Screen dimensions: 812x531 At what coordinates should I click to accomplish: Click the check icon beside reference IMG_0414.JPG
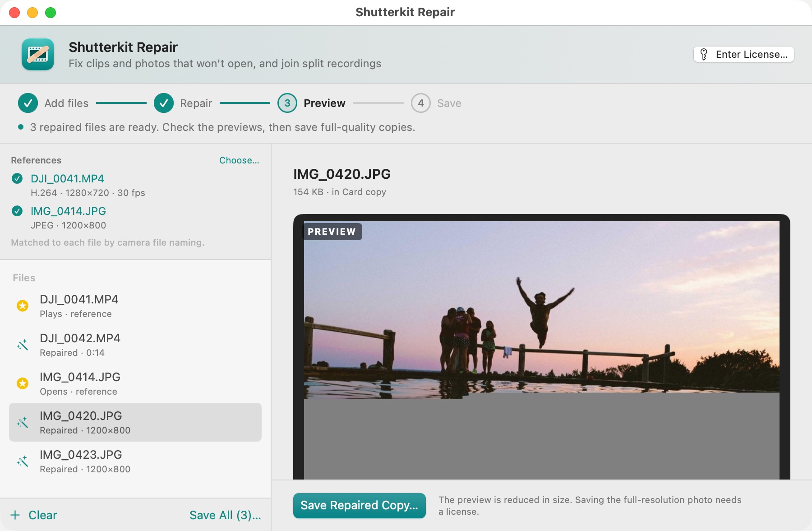[x=17, y=211]
